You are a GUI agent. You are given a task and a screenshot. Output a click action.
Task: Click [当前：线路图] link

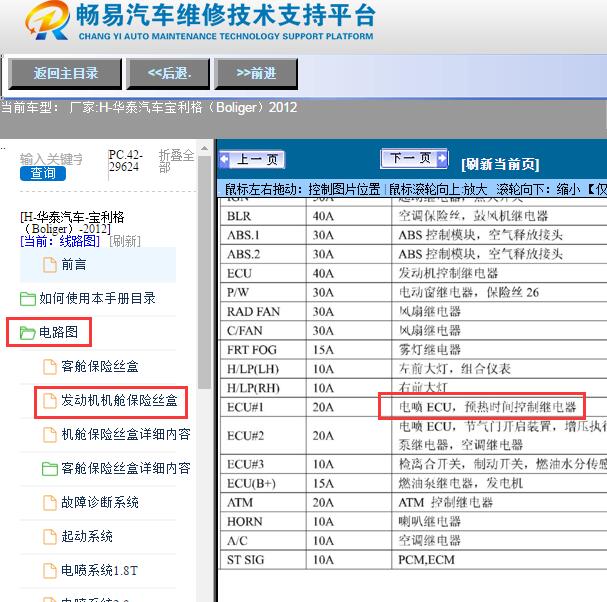click(60, 241)
